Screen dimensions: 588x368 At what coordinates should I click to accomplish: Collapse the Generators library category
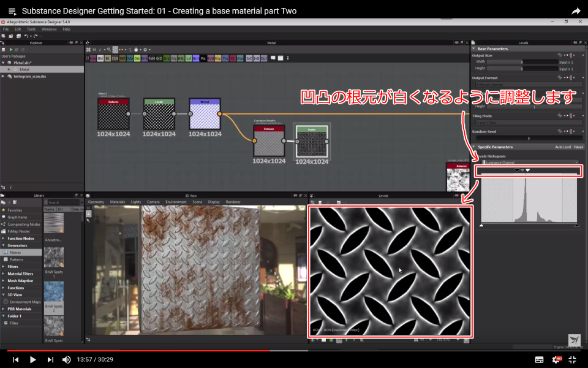pos(4,245)
